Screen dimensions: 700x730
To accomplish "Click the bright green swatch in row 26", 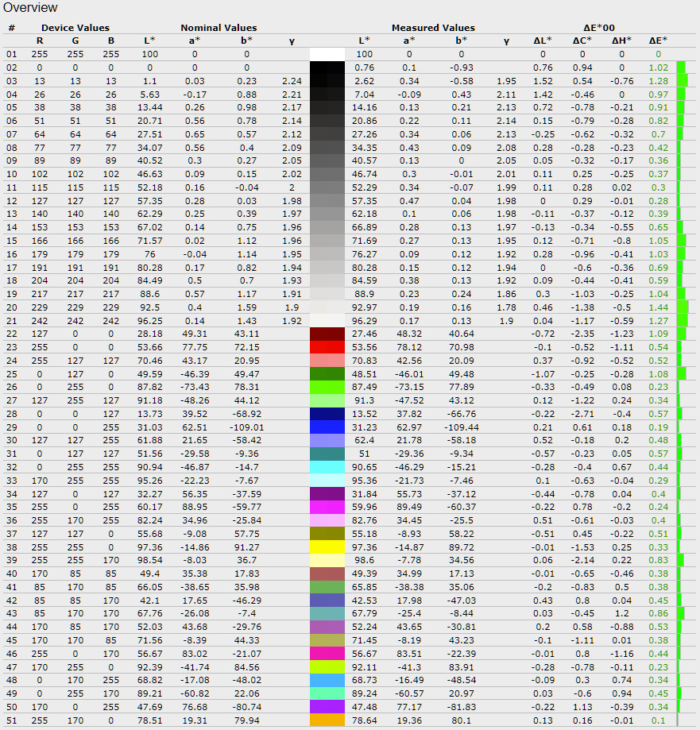I will point(327,387).
